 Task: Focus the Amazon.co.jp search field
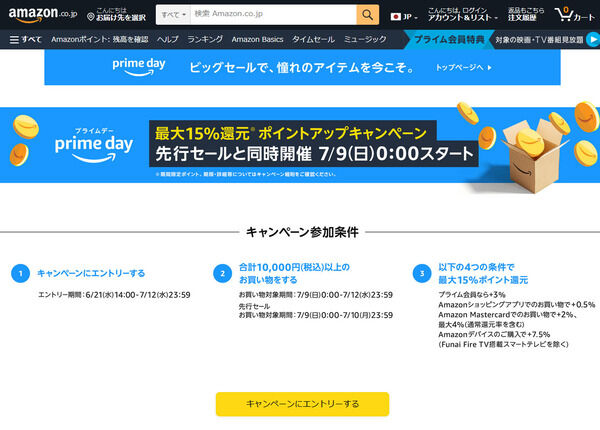click(273, 15)
